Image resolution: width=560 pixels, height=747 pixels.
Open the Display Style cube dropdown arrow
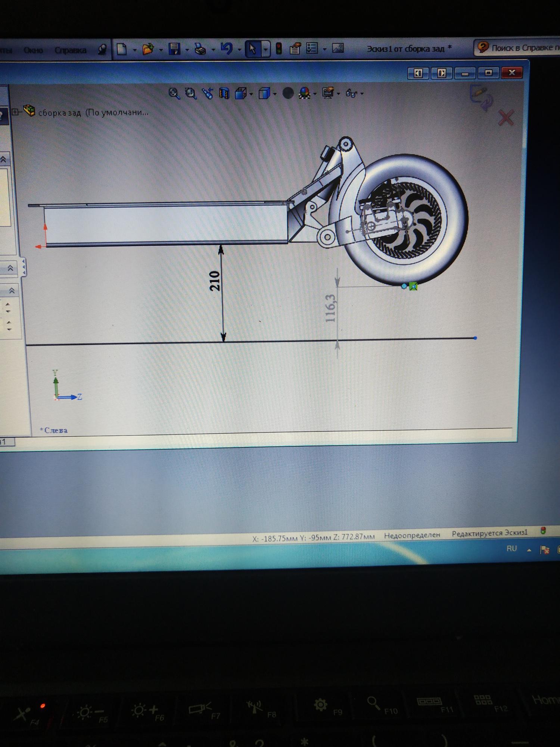(275, 94)
